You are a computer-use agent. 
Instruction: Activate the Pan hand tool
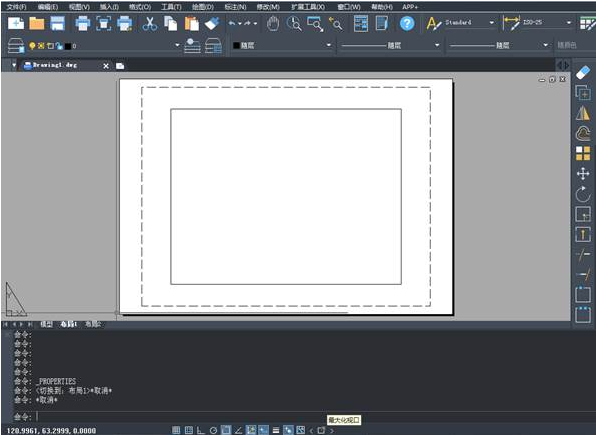tap(273, 24)
